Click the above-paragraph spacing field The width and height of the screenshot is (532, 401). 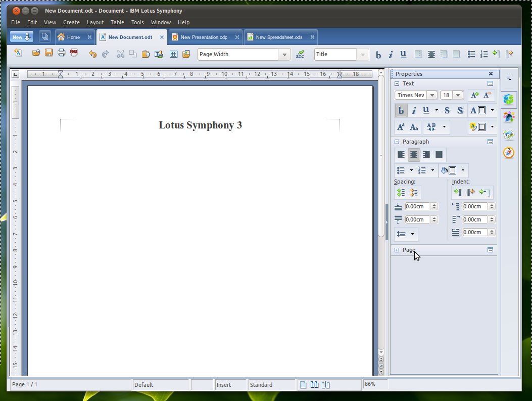[417, 206]
